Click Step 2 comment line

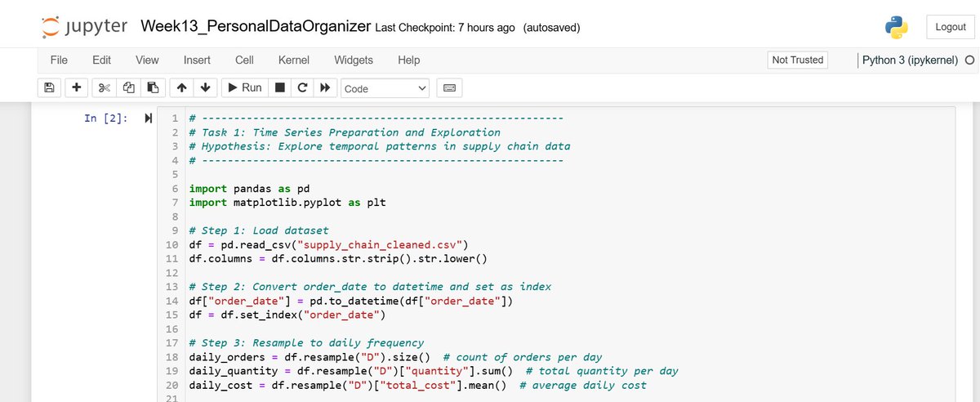tap(369, 287)
